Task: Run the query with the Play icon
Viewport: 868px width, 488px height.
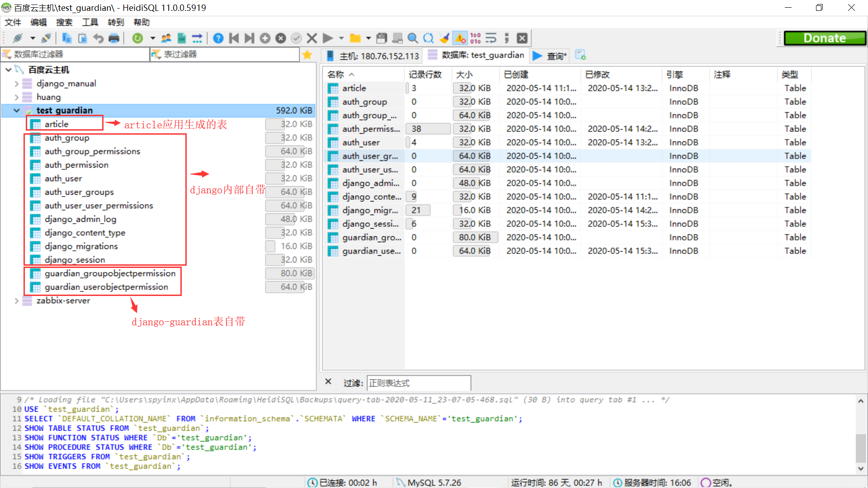Action: pos(328,38)
